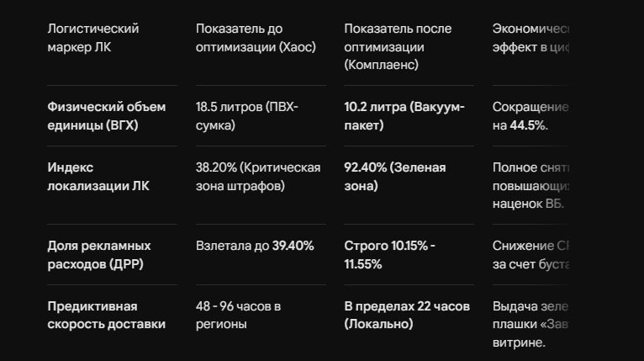This screenshot has height=361, width=644.
Task: Select the '92.40% (Зеленая зона)' cell
Action: [x=394, y=177]
